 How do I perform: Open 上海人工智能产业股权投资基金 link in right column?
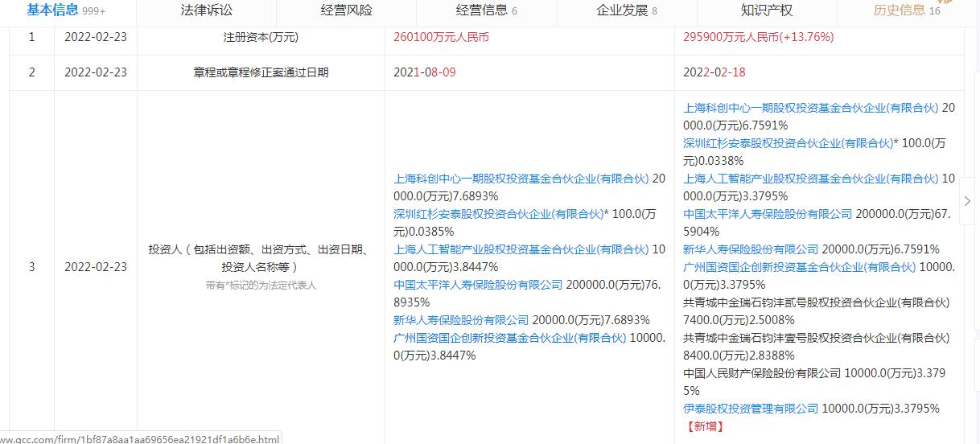click(x=811, y=179)
